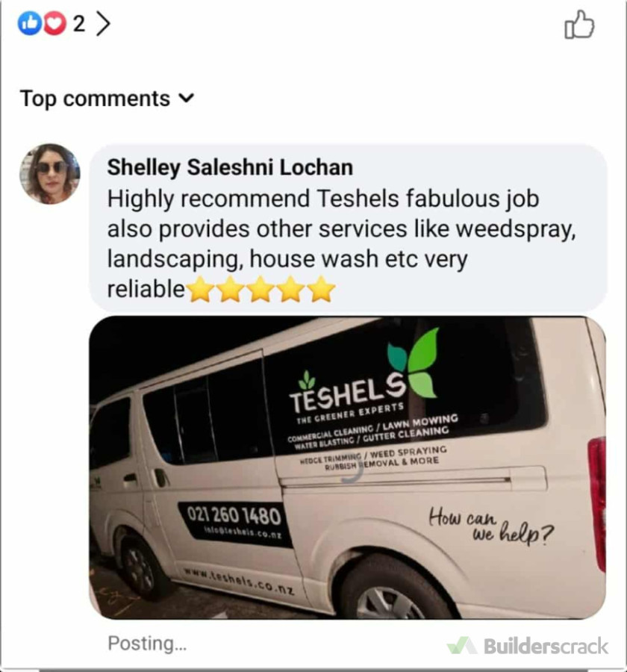Click the last yellow star emoji

(321, 289)
